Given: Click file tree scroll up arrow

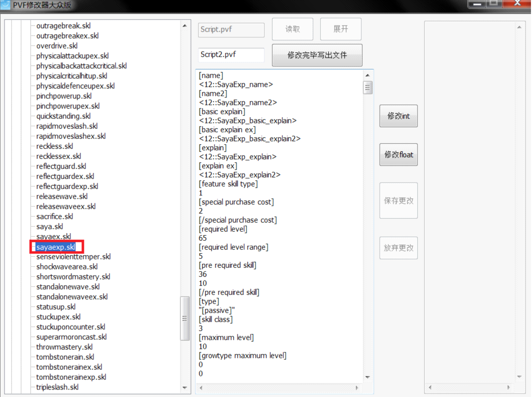Looking at the screenshot, I should tap(185, 26).
